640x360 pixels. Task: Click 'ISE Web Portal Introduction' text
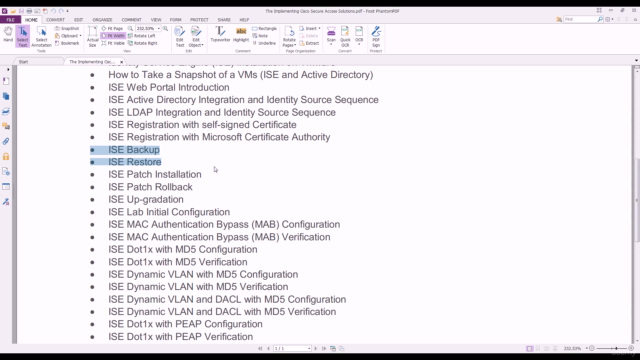[169, 87]
